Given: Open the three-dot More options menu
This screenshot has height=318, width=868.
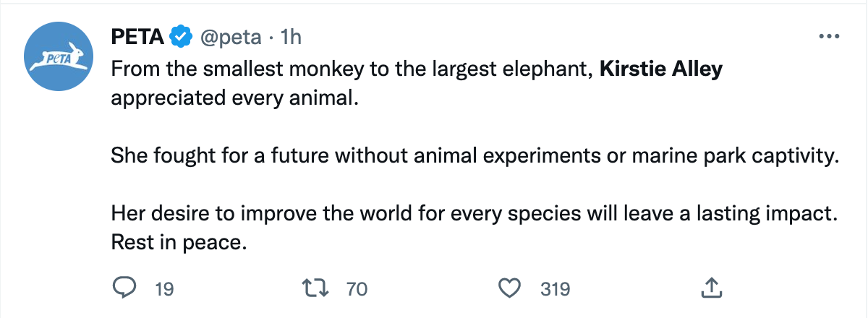Looking at the screenshot, I should 828,36.
